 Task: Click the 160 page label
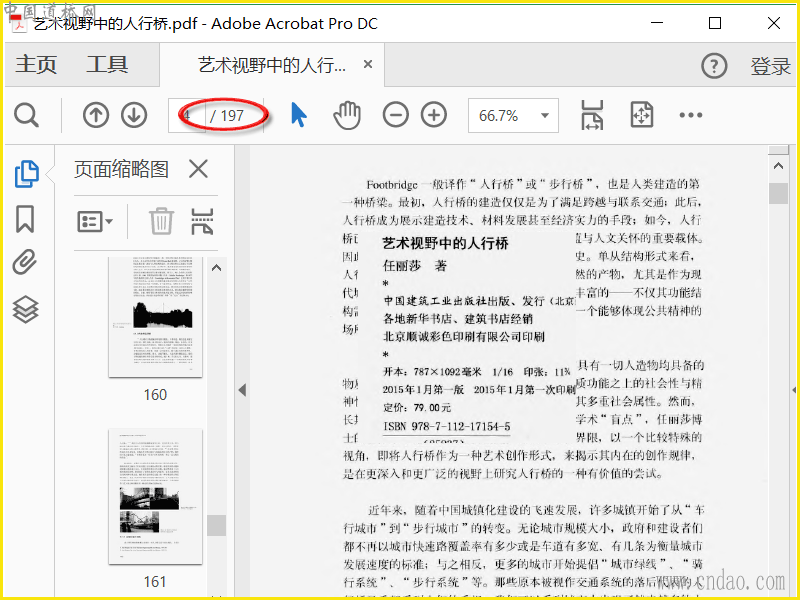tap(155, 395)
